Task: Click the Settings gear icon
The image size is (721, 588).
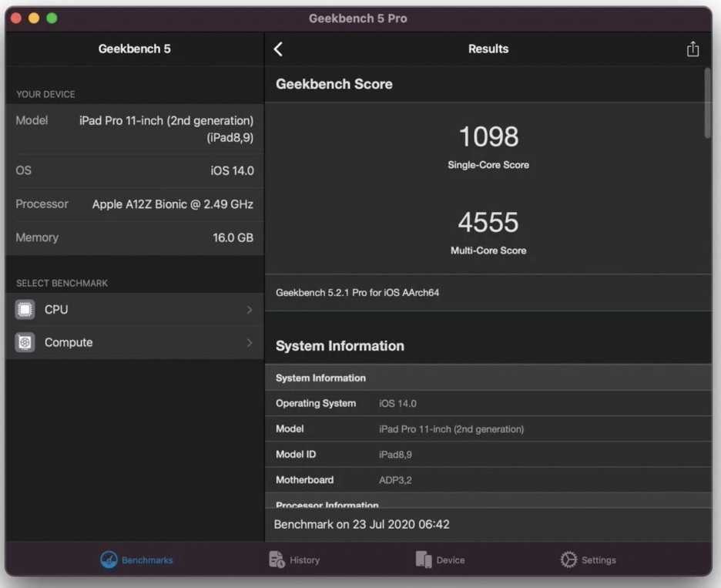Action: pyautogui.click(x=568, y=559)
